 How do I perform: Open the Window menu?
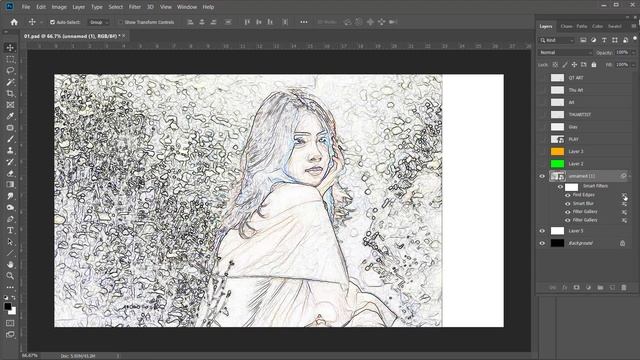(187, 7)
